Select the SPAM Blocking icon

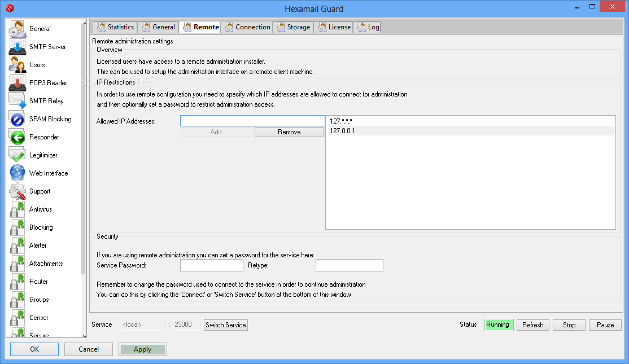tap(18, 119)
